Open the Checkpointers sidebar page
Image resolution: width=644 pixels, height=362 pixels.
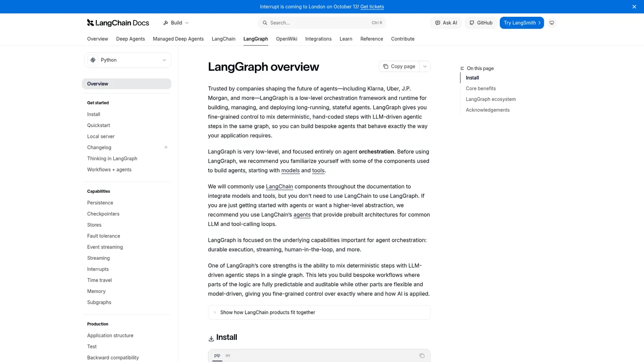click(103, 214)
